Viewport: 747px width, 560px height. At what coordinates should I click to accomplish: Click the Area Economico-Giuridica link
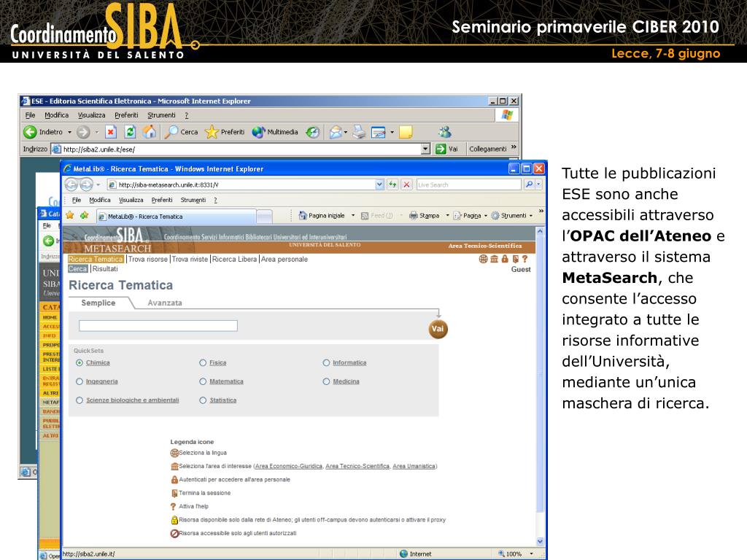(x=289, y=466)
